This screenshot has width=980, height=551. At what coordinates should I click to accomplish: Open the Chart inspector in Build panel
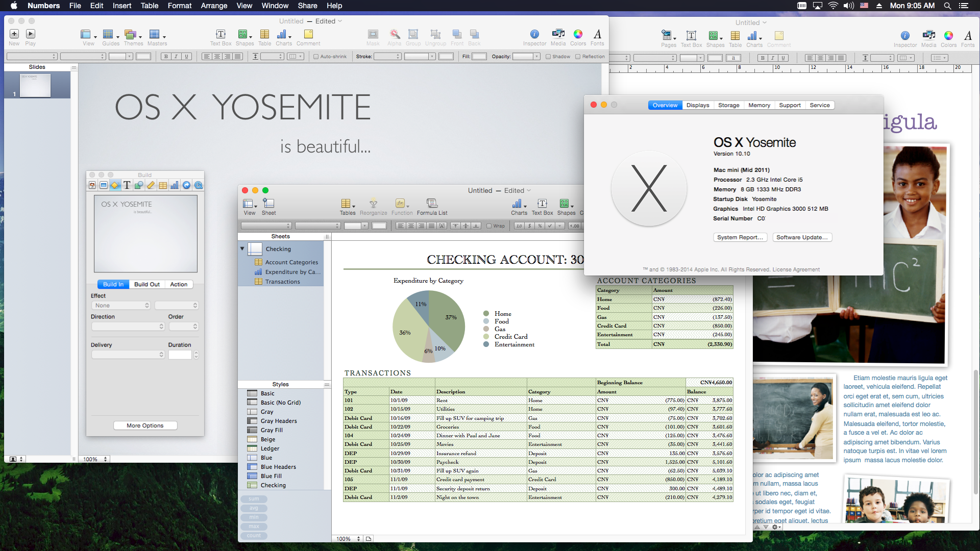click(x=175, y=185)
